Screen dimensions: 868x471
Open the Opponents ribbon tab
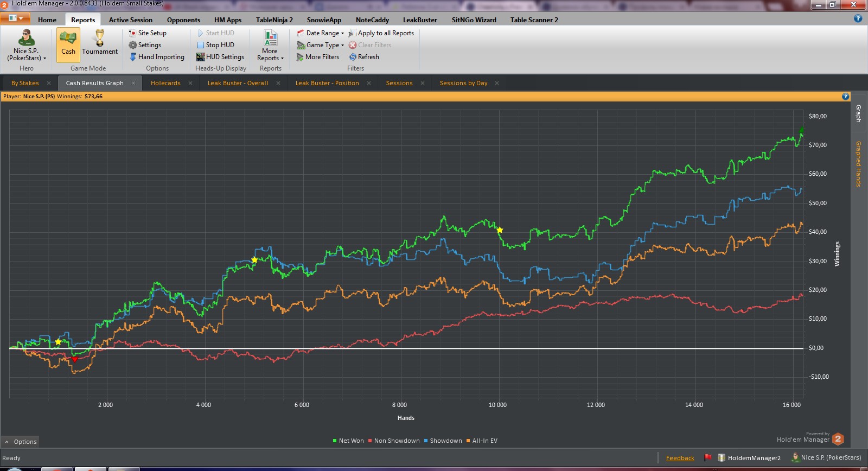click(x=183, y=20)
